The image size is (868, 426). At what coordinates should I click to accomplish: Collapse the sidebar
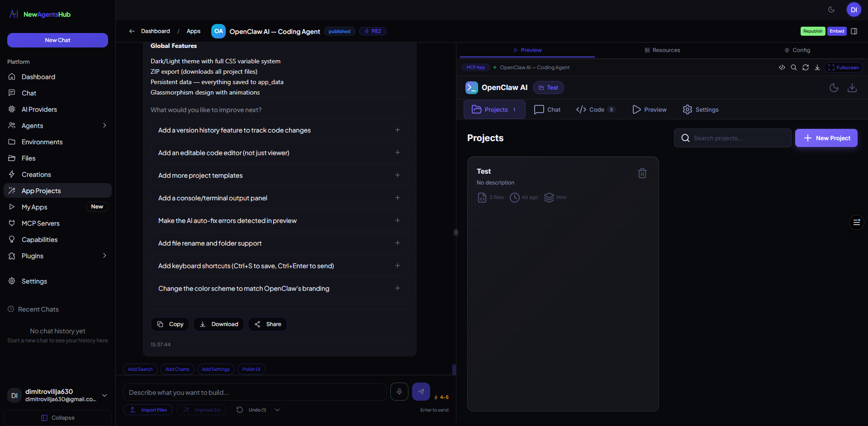(x=57, y=418)
